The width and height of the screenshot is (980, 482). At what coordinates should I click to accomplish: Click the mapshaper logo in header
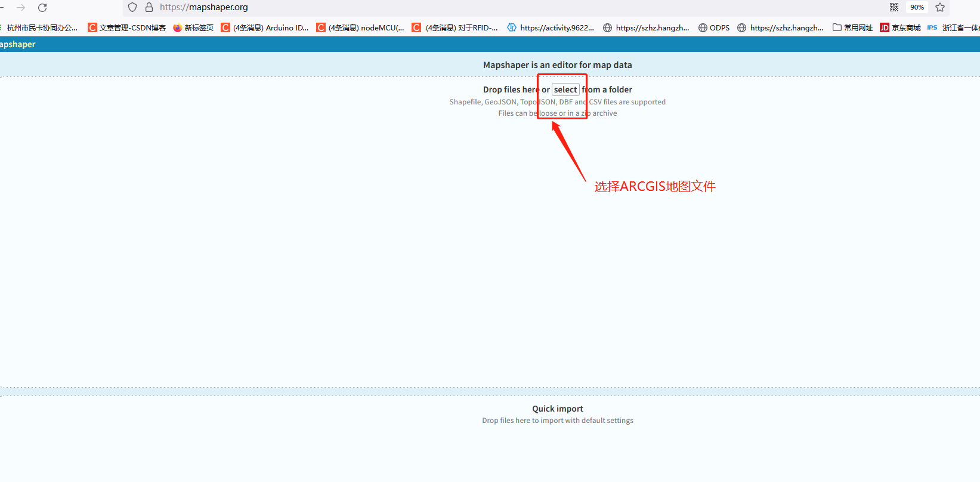coord(18,44)
